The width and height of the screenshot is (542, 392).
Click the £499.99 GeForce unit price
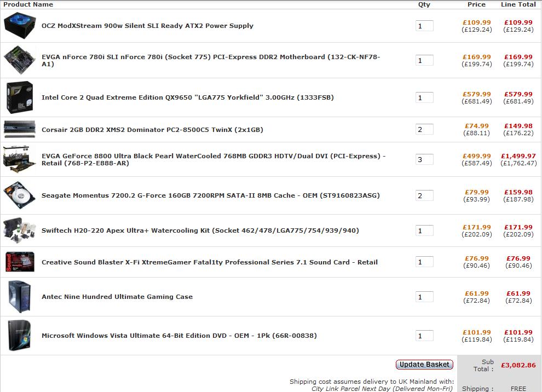pos(477,156)
